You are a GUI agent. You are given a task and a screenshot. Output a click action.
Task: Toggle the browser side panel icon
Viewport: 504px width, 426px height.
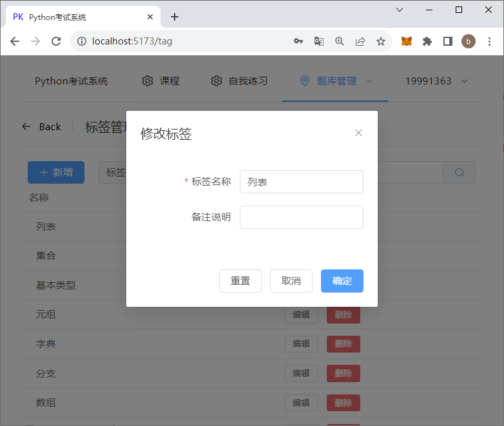(448, 41)
